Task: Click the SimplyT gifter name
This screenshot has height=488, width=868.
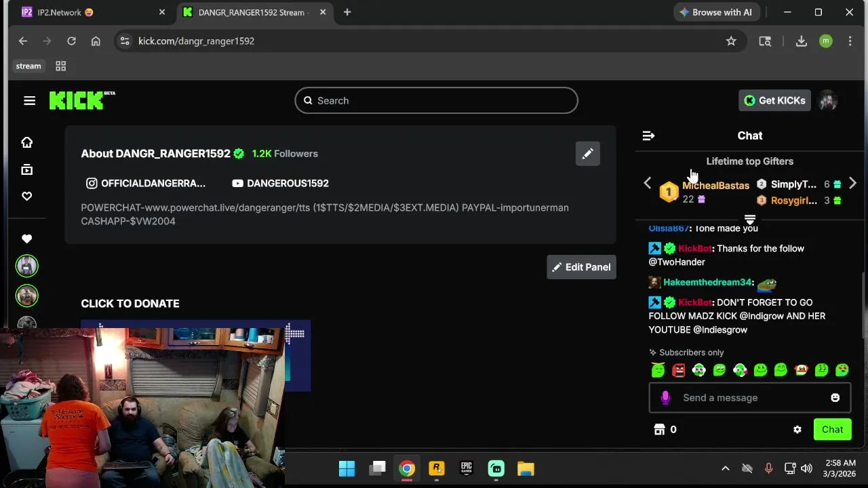Action: coord(793,184)
